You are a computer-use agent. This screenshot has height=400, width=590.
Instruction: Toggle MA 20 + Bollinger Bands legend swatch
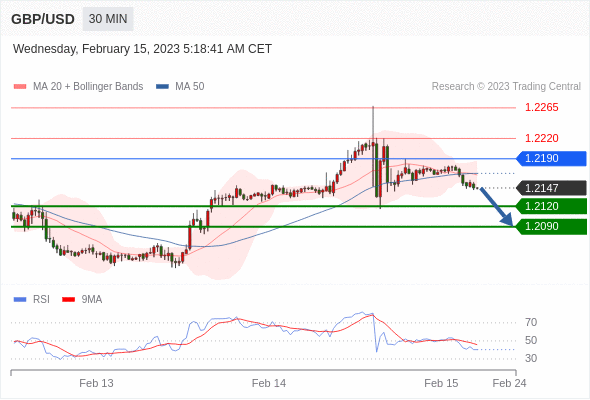coord(20,87)
